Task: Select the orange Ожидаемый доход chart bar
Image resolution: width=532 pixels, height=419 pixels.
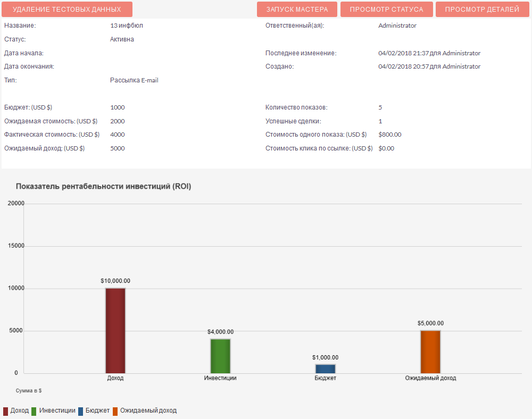Action: (430, 351)
